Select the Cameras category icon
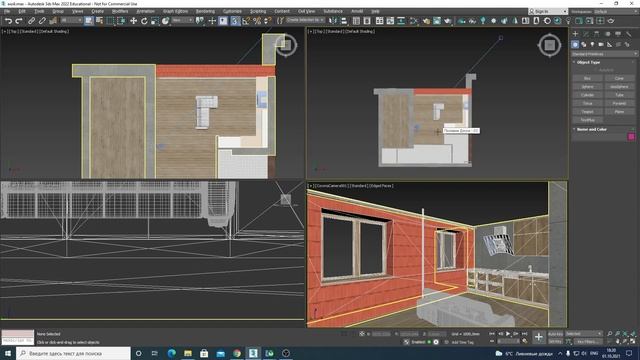The height and width of the screenshot is (360, 640). [x=601, y=44]
